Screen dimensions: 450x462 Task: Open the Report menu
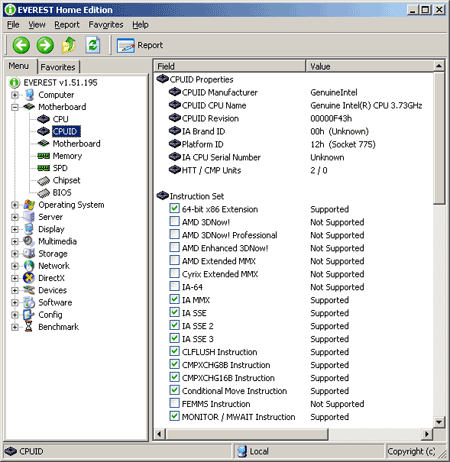pyautogui.click(x=67, y=25)
